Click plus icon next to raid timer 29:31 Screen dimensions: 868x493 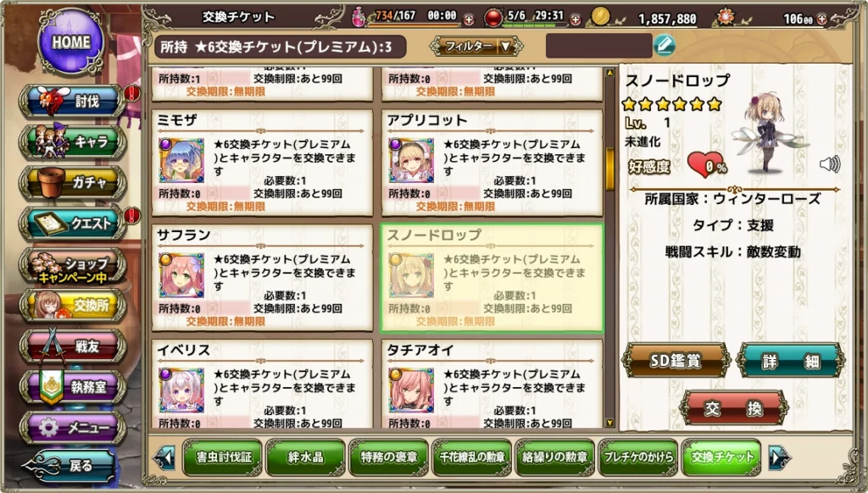tap(576, 20)
